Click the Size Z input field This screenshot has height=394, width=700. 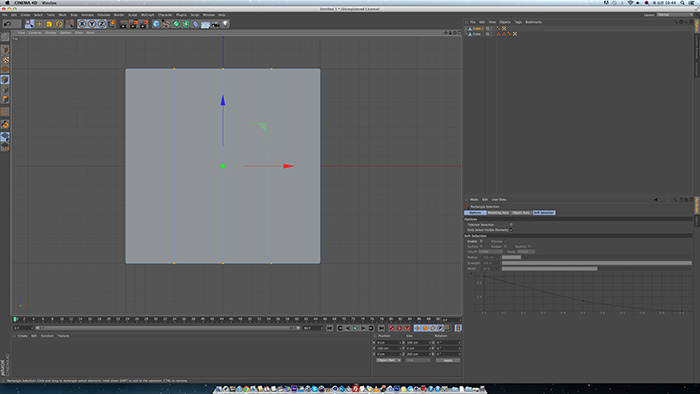pos(417,354)
